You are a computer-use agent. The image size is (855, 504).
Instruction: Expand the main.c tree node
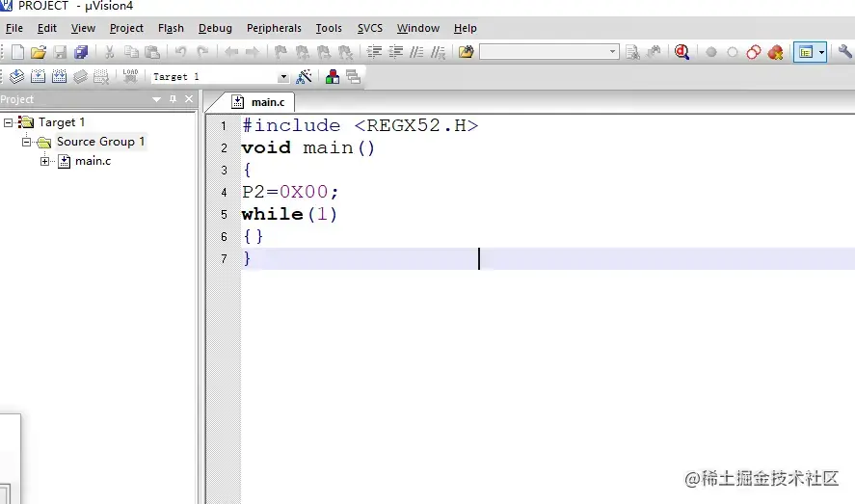44,161
